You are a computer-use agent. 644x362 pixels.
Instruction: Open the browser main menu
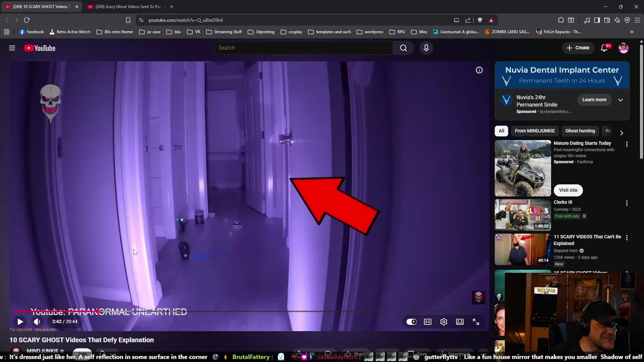pos(637,20)
